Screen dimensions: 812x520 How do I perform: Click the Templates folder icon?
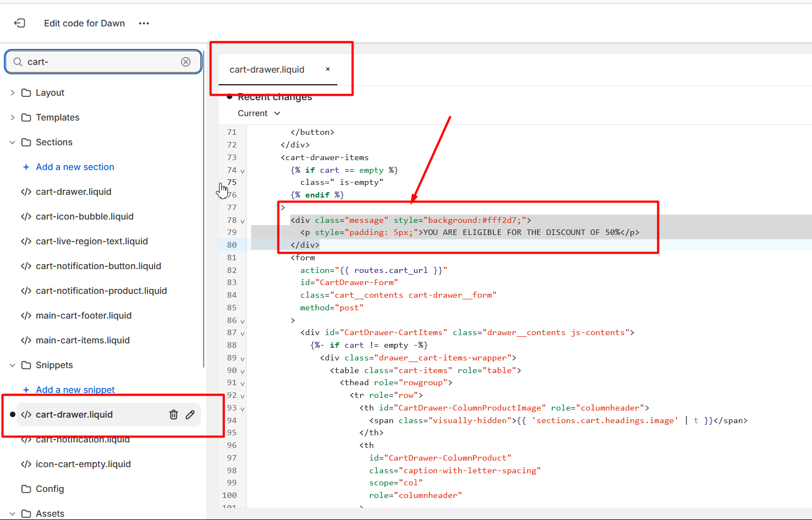26,117
